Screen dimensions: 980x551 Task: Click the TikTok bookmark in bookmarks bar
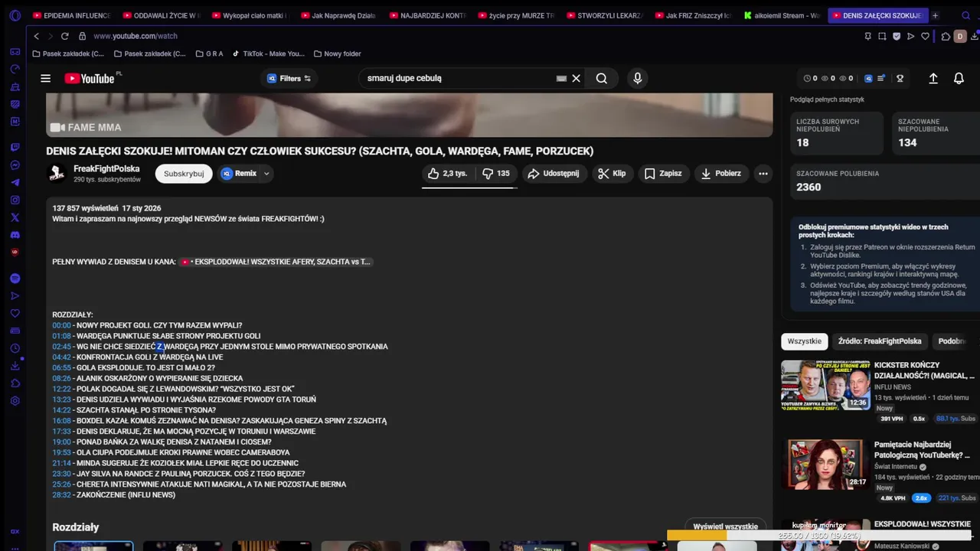pyautogui.click(x=268, y=54)
